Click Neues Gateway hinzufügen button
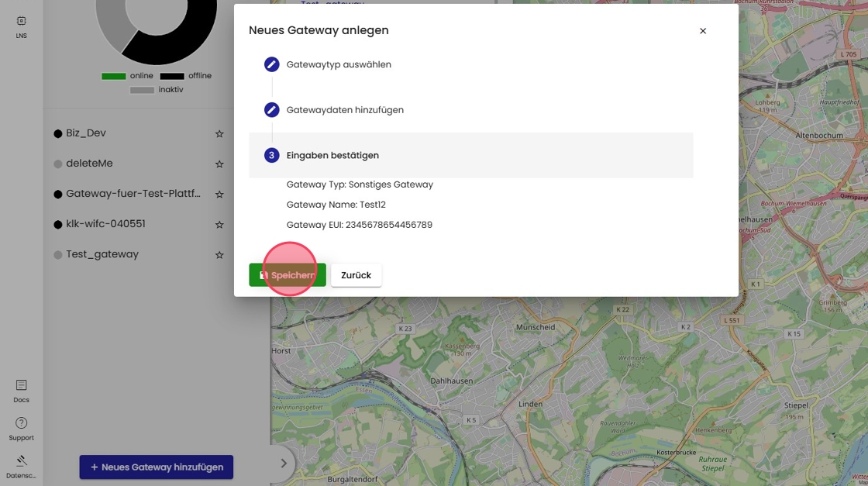The width and height of the screenshot is (868, 486). (156, 467)
